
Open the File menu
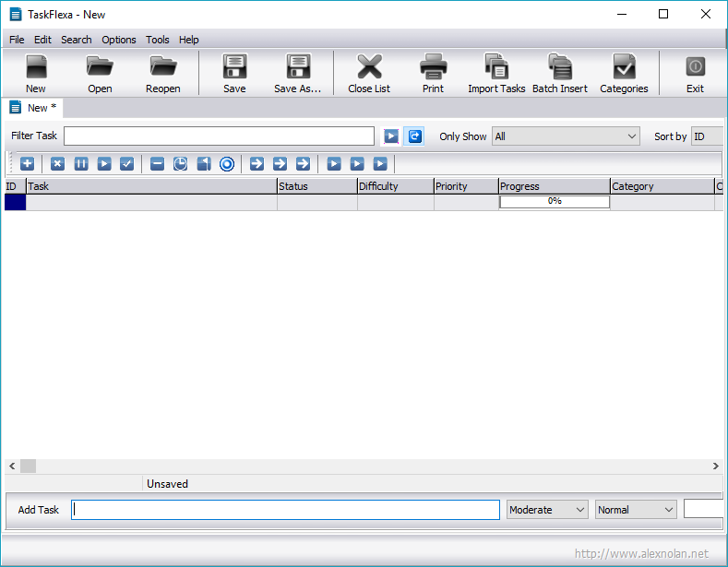tap(17, 40)
